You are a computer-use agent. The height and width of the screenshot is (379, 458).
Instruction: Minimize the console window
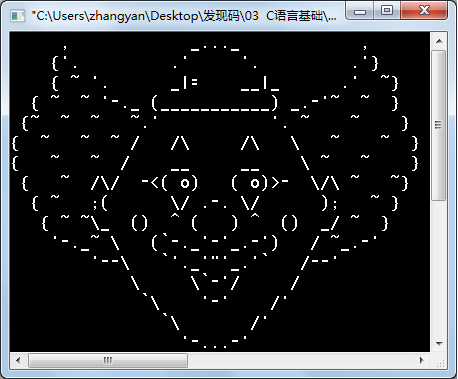pos(360,12)
